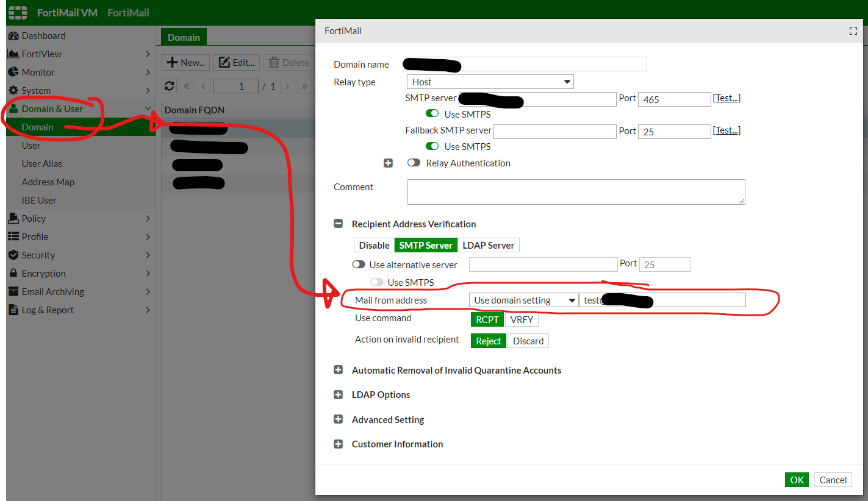The image size is (868, 501).
Task: Select the LDAP Server verification tab
Action: pyautogui.click(x=488, y=245)
